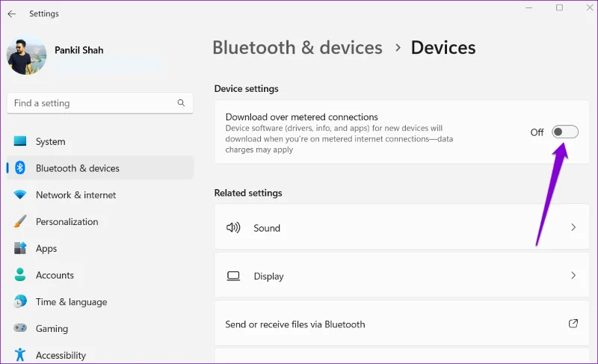The width and height of the screenshot is (598, 364).
Task: Click Download over metered connections title
Action: coord(302,117)
